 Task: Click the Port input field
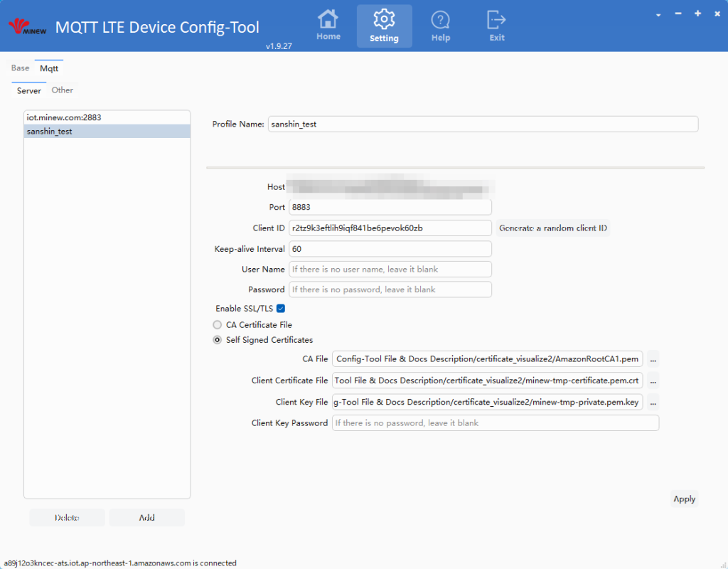(390, 207)
